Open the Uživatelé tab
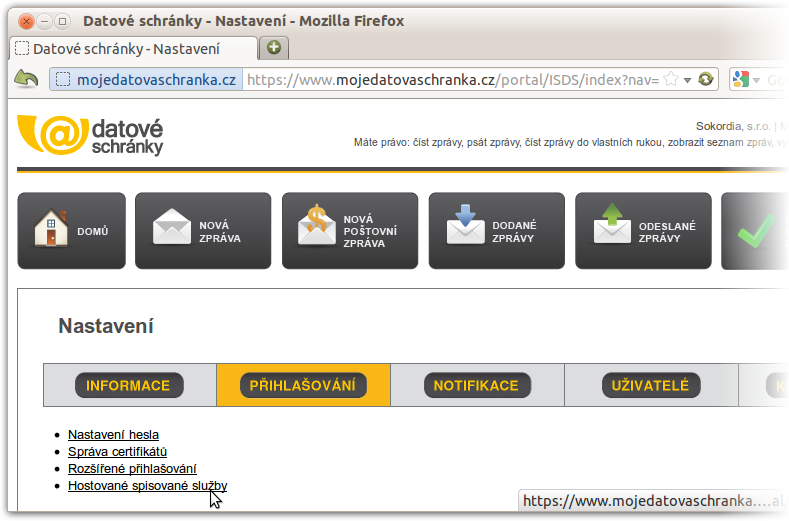The width and height of the screenshot is (789, 521). click(650, 385)
